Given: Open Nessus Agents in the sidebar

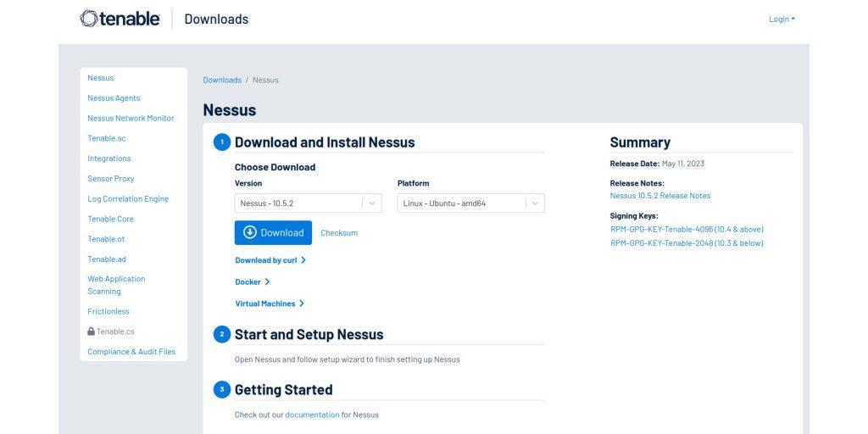Looking at the screenshot, I should (x=114, y=98).
